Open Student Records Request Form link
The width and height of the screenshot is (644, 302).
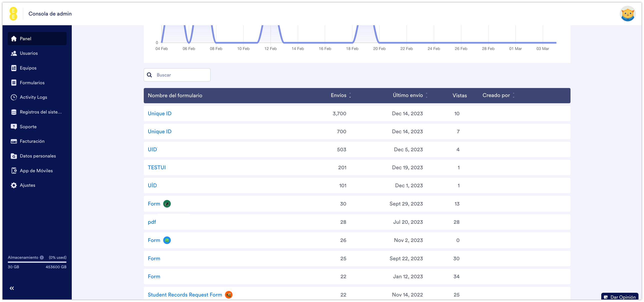[x=185, y=295]
